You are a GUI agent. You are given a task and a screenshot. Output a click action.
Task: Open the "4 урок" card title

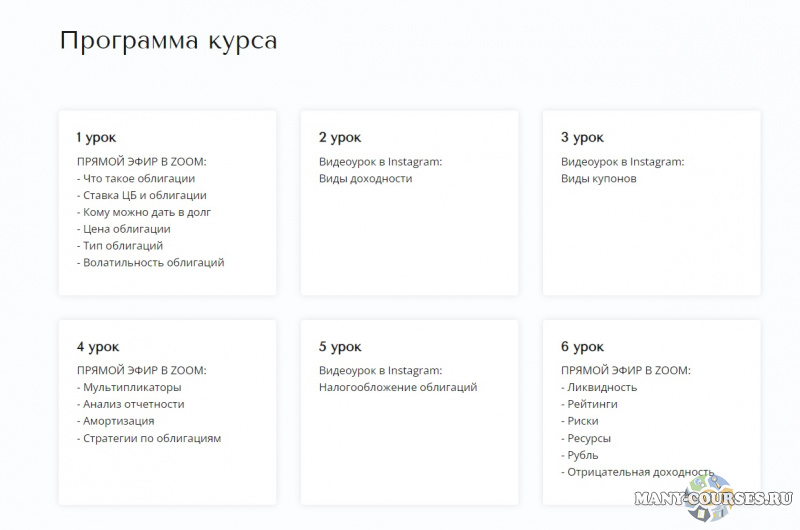(x=97, y=346)
